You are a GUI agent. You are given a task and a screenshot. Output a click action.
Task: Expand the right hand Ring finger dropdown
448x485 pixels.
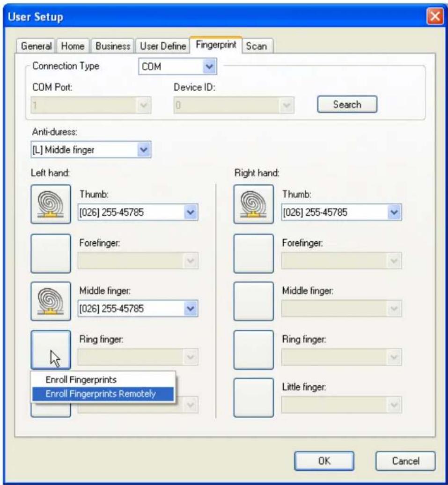[341, 357]
